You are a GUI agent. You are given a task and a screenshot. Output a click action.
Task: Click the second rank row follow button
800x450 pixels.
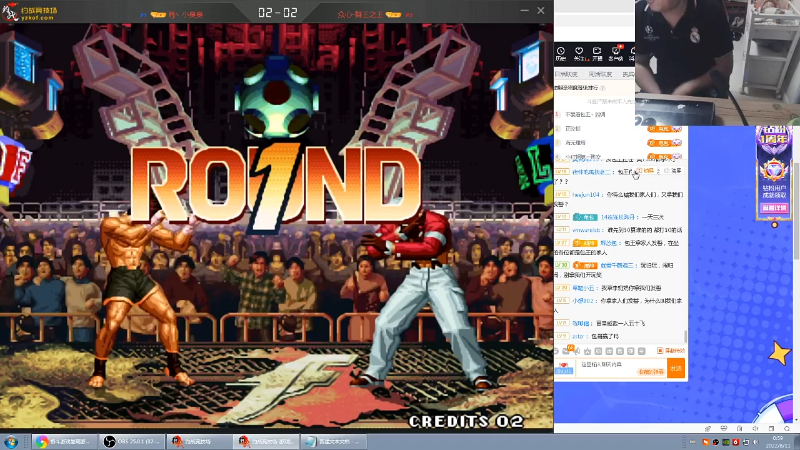(665, 143)
